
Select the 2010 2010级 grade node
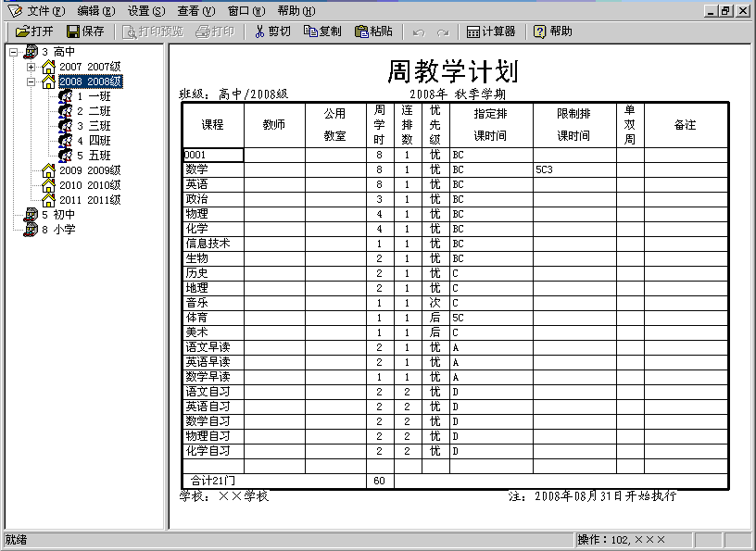pyautogui.click(x=90, y=185)
